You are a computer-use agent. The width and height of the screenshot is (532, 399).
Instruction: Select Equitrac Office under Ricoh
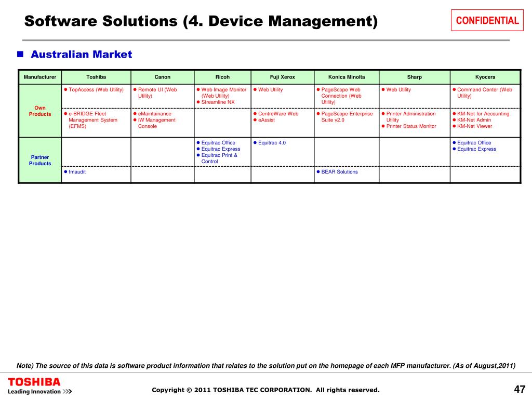pos(218,143)
